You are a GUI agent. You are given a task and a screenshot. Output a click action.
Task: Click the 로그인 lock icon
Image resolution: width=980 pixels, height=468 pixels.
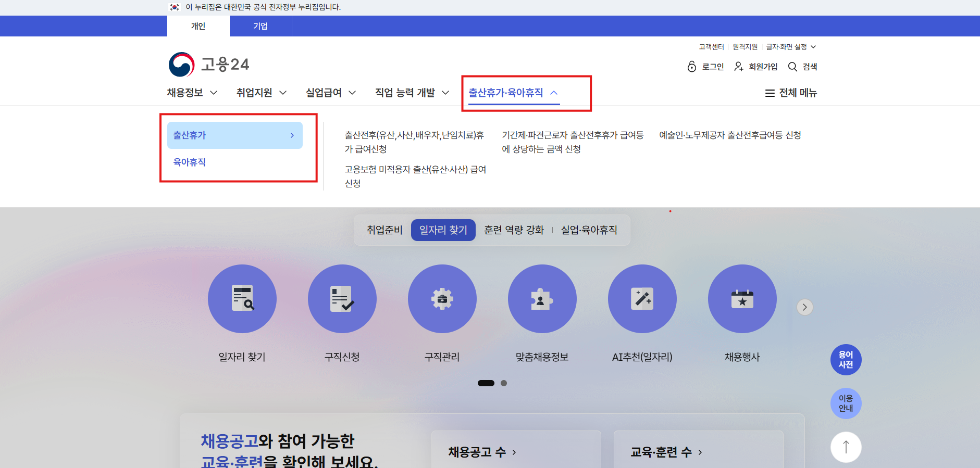tap(692, 67)
